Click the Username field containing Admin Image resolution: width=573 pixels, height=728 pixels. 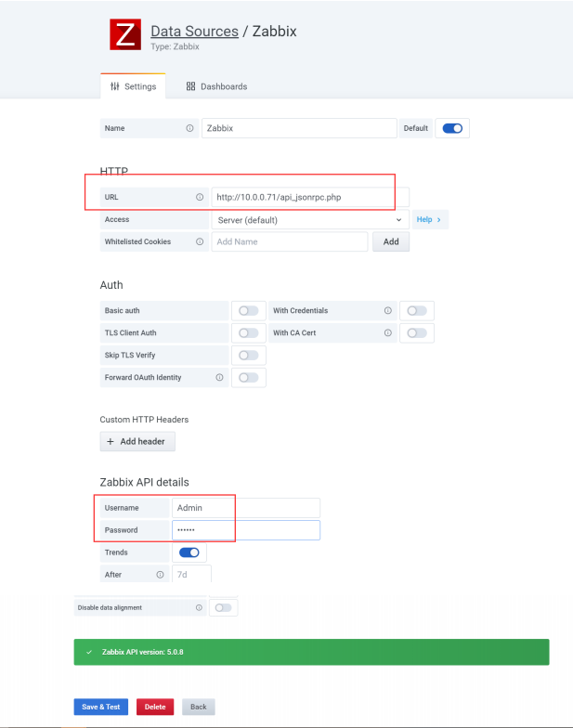point(246,508)
